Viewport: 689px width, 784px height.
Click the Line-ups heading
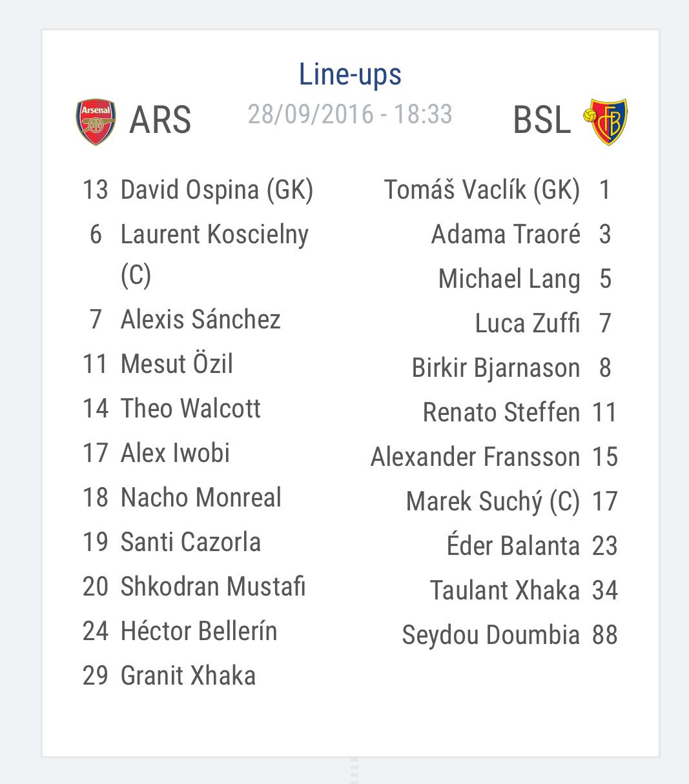[x=350, y=74]
